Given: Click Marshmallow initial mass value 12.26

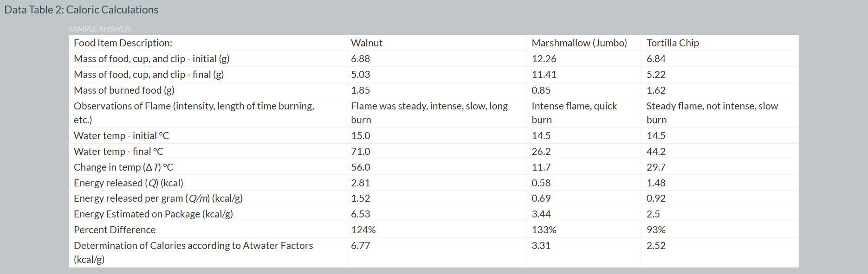Looking at the screenshot, I should click(544, 59).
